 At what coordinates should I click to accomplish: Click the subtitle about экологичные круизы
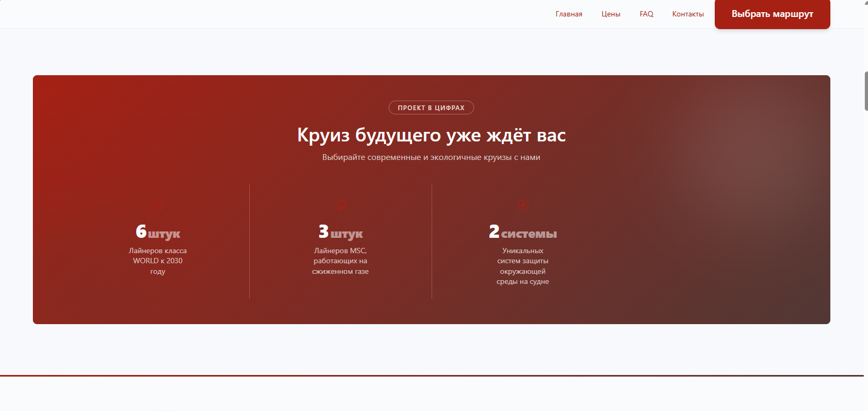point(431,157)
